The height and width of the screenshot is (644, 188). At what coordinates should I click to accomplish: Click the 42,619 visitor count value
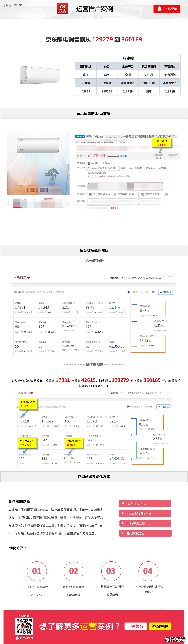[24, 421]
